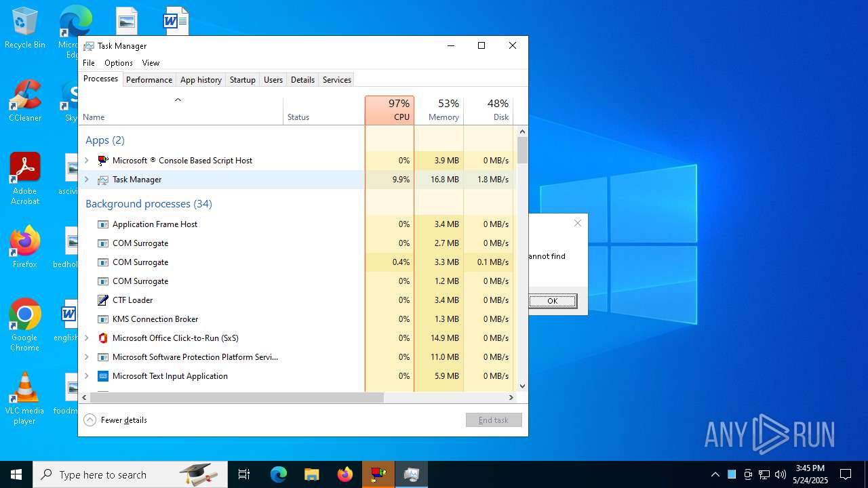Click OK in the error dialog
868x488 pixels.
click(x=553, y=301)
